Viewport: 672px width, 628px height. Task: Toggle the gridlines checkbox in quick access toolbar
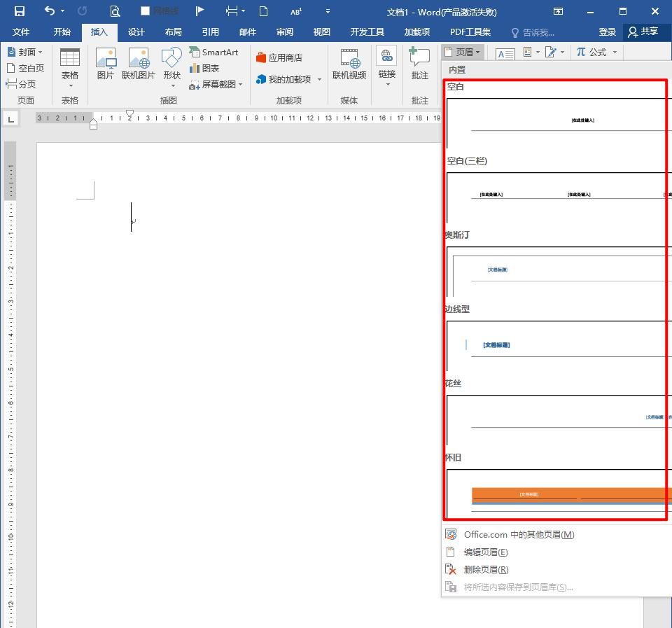point(146,11)
